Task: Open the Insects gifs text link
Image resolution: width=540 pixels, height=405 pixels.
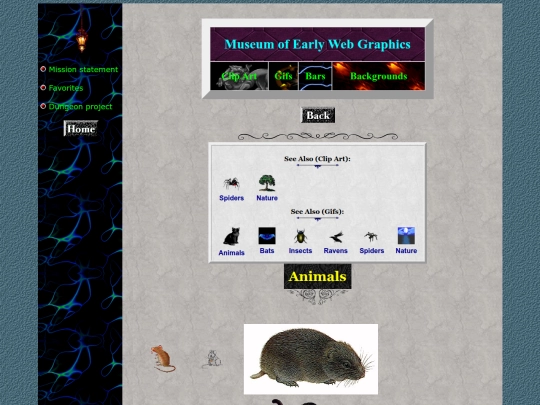Action: coord(300,251)
